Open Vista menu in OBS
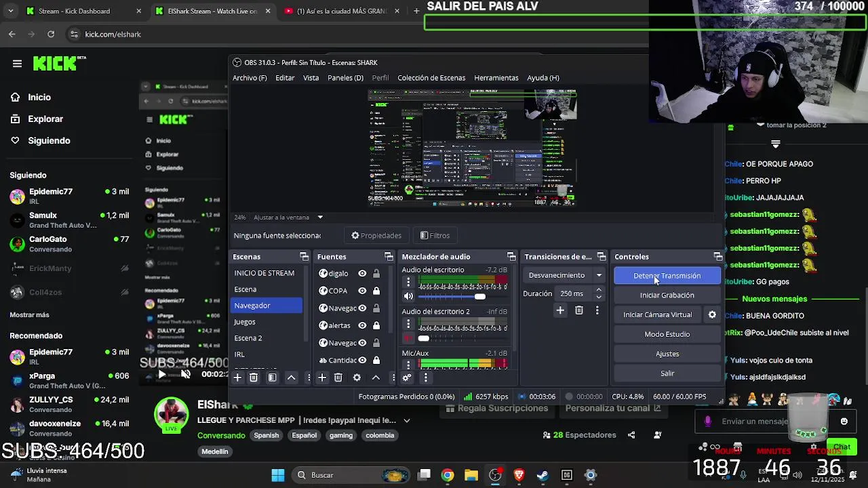The image size is (868, 488). pyautogui.click(x=311, y=78)
